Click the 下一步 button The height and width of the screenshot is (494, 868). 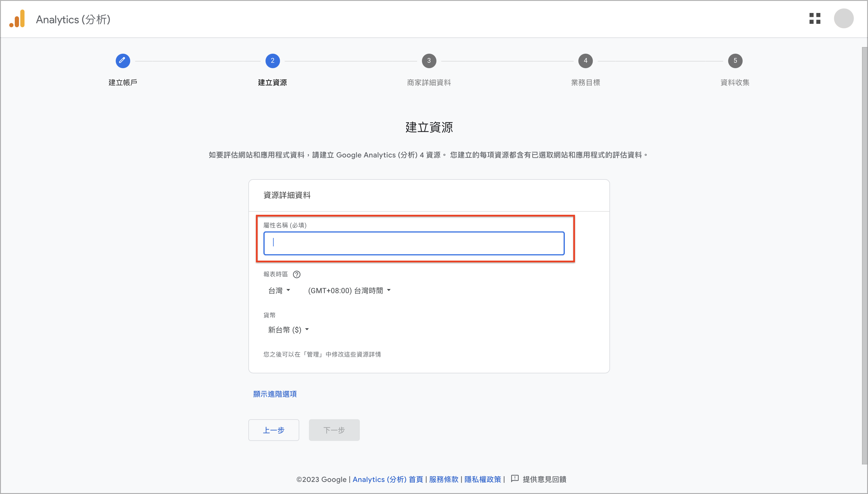point(334,430)
